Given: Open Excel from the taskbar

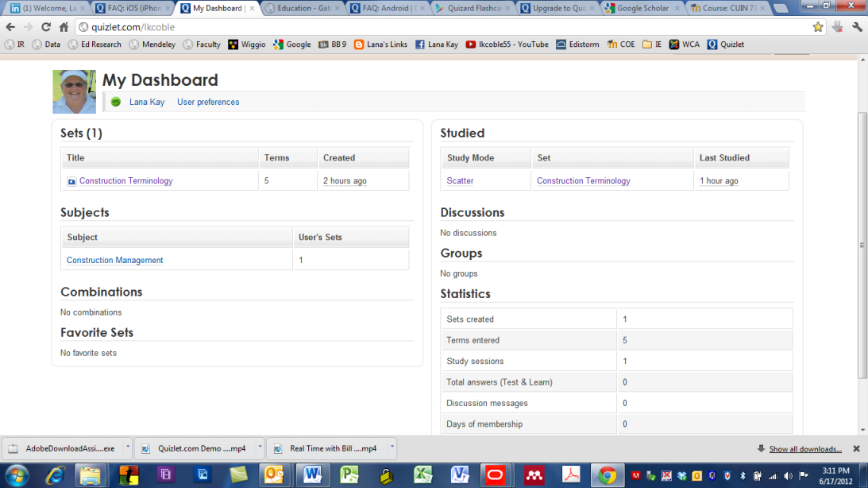Looking at the screenshot, I should [x=423, y=475].
